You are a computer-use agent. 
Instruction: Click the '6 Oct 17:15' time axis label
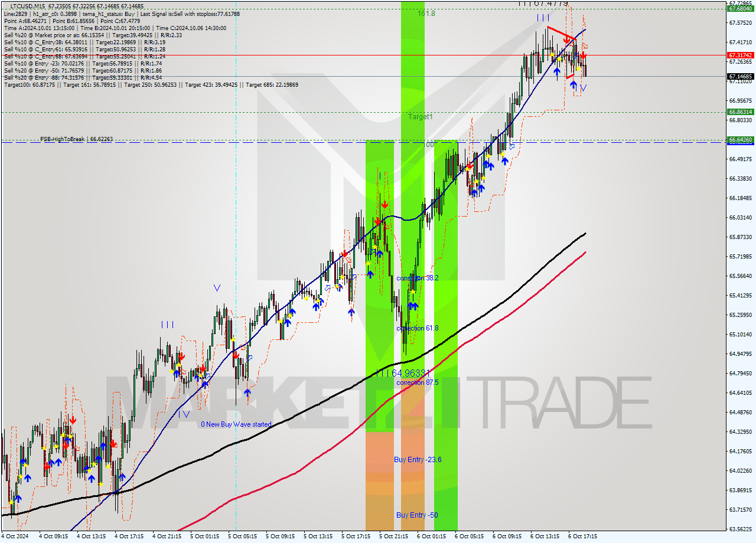coord(583,537)
